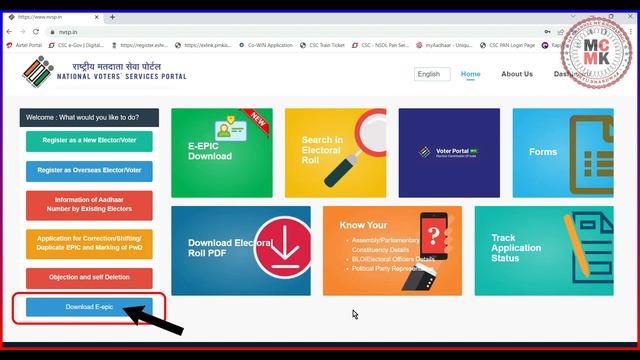Go back using the browser back arrow
Screen dimensions: 640x360
[x=9, y=32]
